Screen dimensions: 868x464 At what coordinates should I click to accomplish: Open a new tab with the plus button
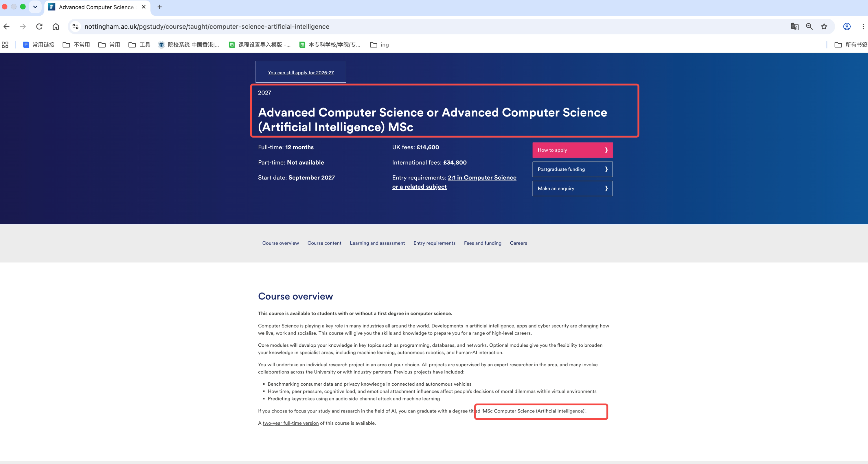tap(160, 7)
